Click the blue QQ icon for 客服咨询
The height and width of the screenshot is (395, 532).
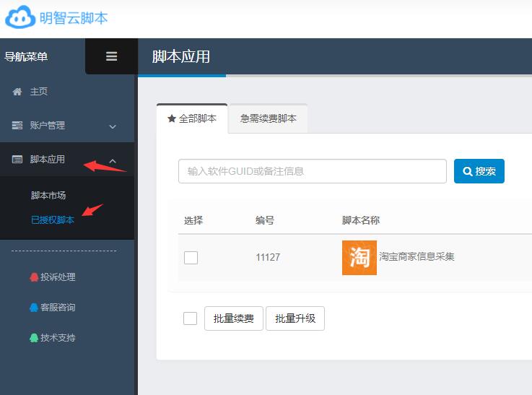point(34,308)
